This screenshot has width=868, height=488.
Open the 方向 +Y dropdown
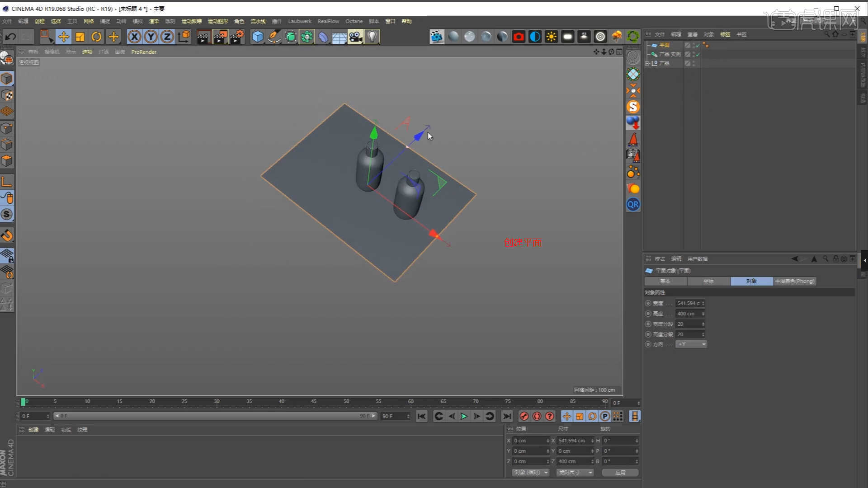pos(691,344)
